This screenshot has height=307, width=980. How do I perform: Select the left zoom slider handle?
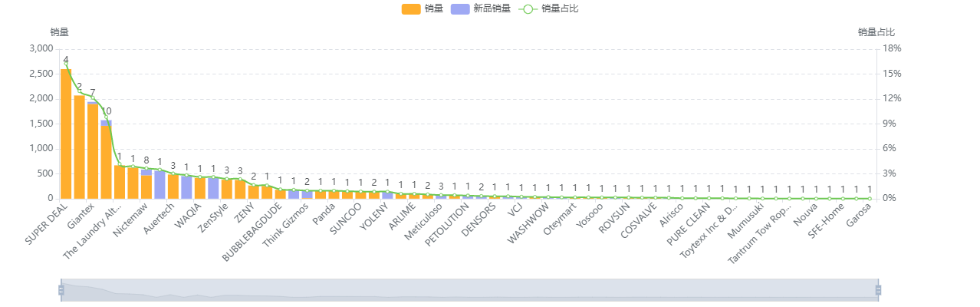(61, 290)
